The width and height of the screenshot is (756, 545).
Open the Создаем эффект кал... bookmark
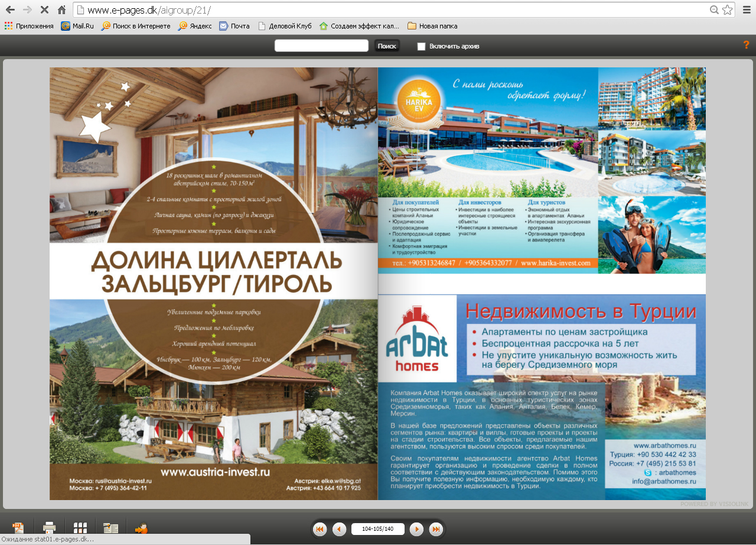point(359,26)
